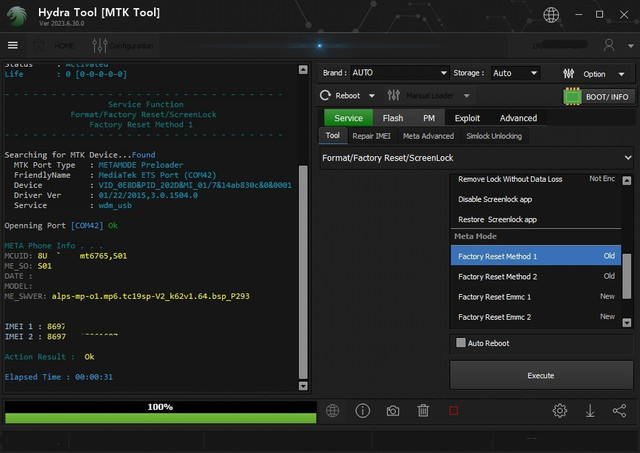This screenshot has height=453, width=640.
Task: Click the red stop icon
Action: click(453, 411)
